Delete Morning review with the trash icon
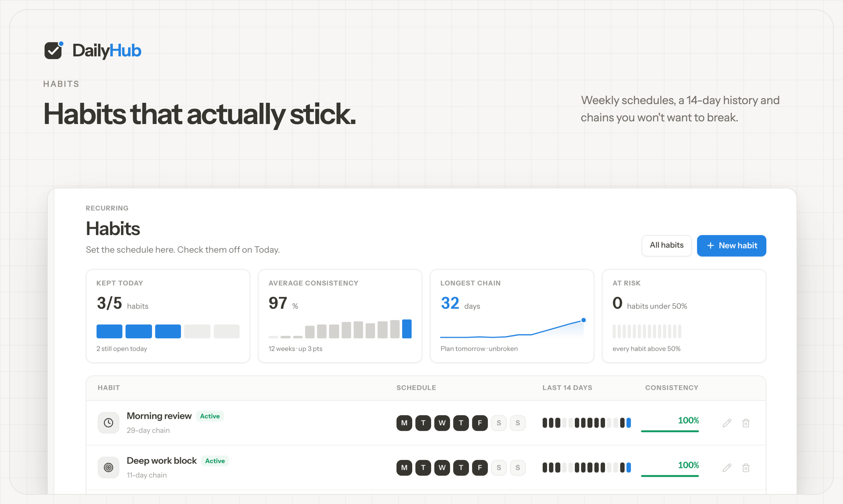The image size is (843, 504). [746, 423]
